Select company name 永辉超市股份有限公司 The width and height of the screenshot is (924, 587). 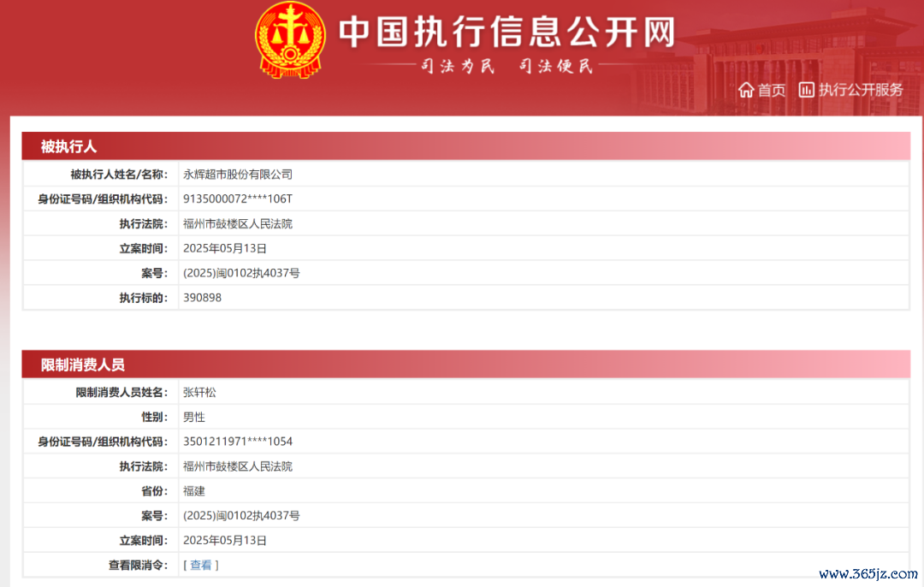tap(238, 175)
